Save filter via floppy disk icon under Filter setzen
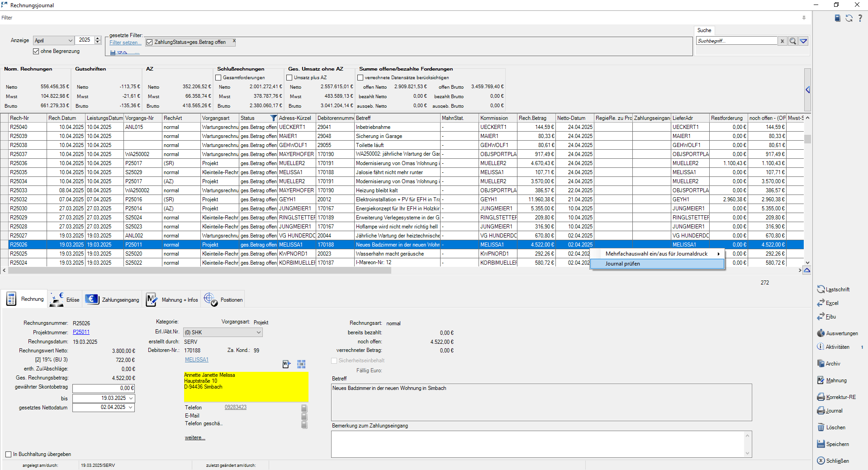This screenshot has width=868, height=470. coord(113,53)
